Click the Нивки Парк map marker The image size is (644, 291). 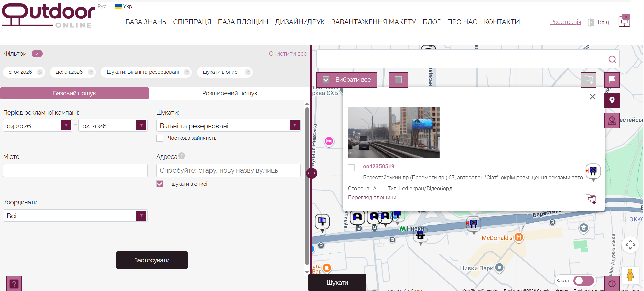coord(499,268)
